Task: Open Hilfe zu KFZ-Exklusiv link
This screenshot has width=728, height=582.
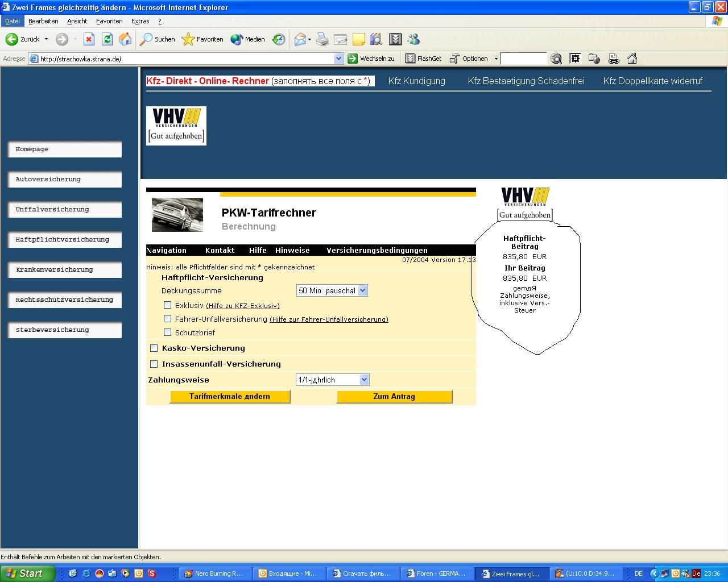Action: [243, 306]
